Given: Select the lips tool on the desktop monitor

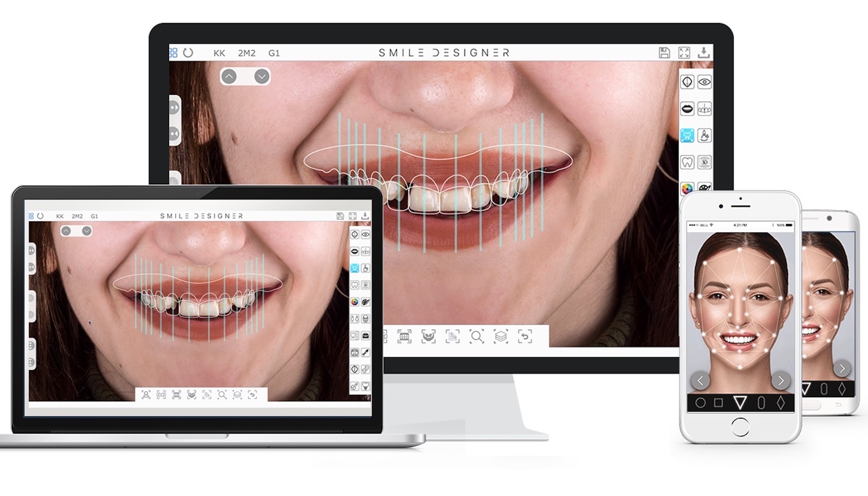Looking at the screenshot, I should point(687,109).
